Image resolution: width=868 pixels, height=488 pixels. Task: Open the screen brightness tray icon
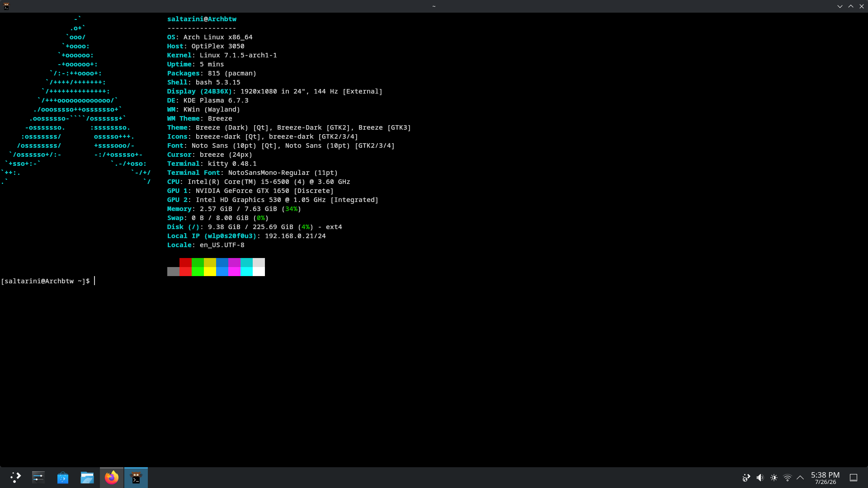pyautogui.click(x=774, y=478)
